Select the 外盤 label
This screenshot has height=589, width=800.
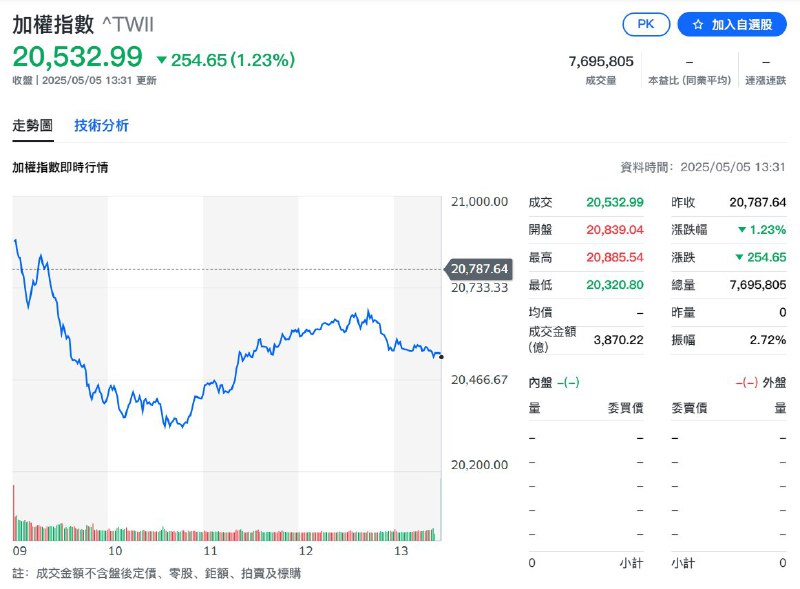771,381
